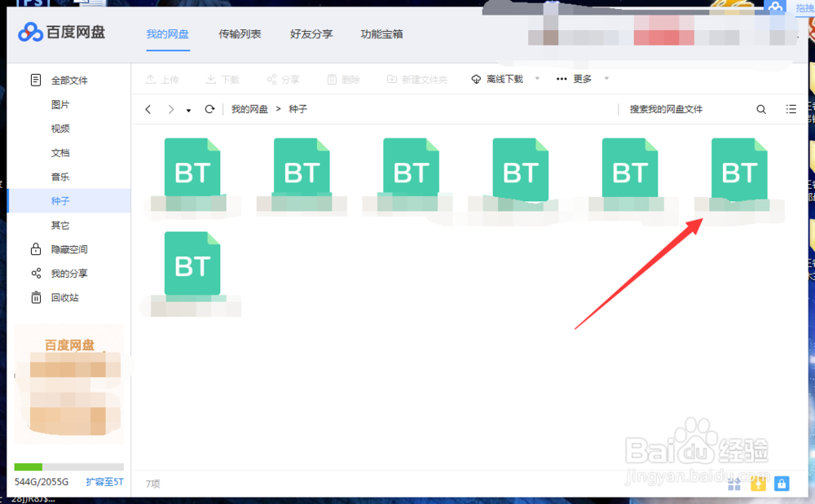Click the 分享 share toolbar button
815x504 pixels.
(x=284, y=80)
